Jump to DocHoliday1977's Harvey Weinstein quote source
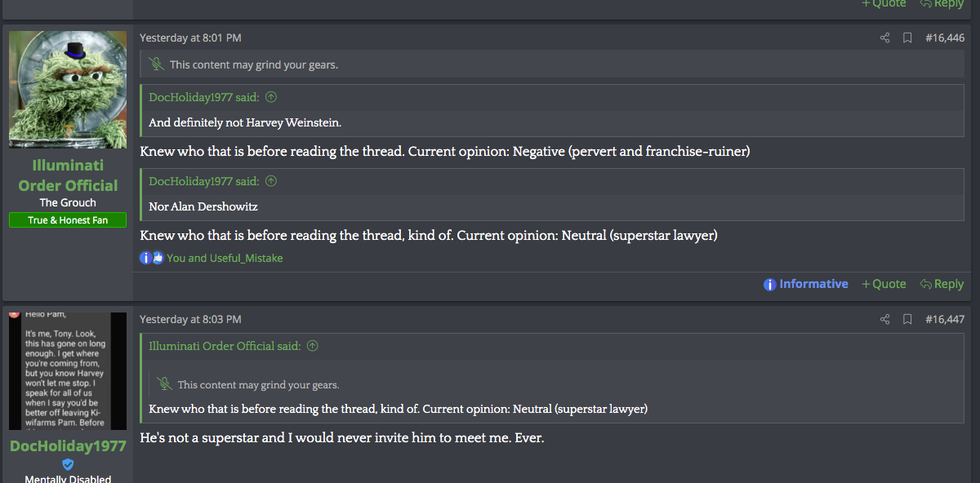This screenshot has width=980, height=483. point(271,97)
